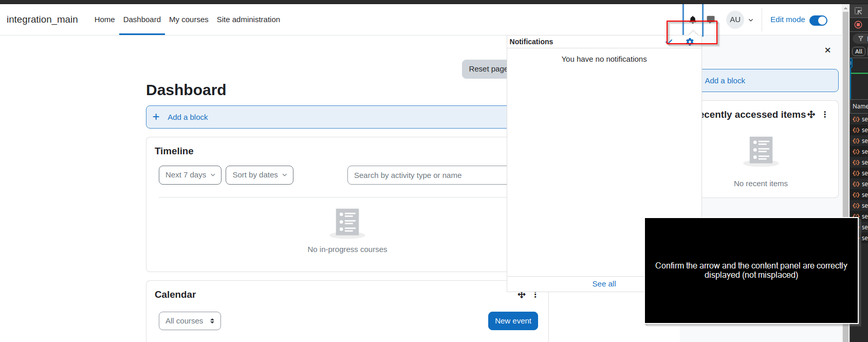Open the messaging drawer speech bubble icon
This screenshot has width=868, height=342.
[x=711, y=20]
